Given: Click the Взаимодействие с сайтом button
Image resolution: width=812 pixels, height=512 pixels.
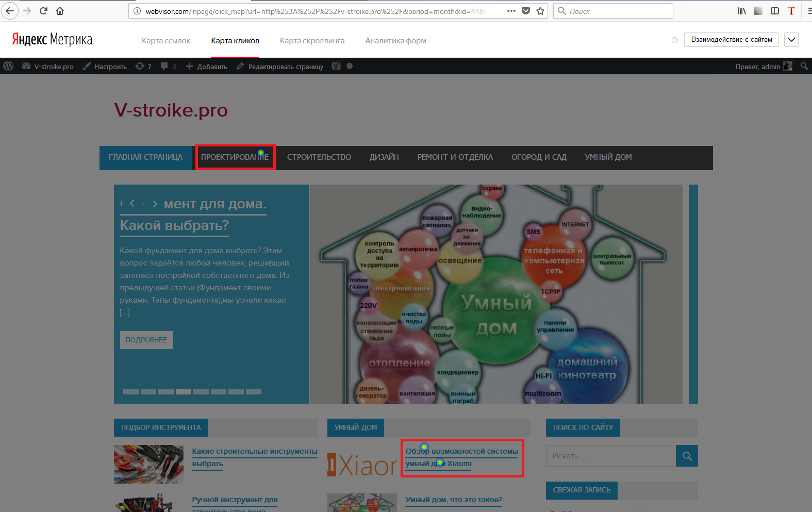Looking at the screenshot, I should [732, 40].
